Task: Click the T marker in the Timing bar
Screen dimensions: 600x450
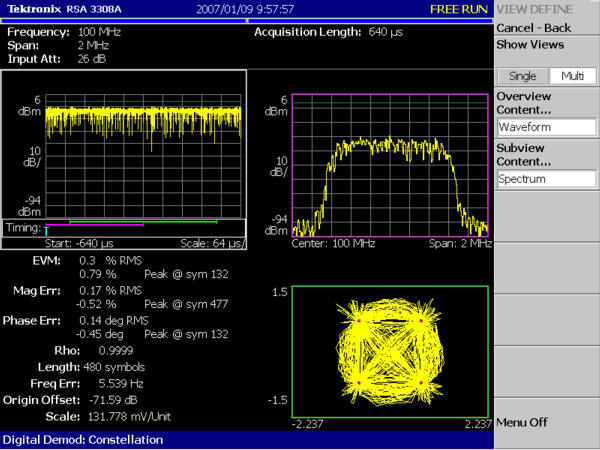Action: pyautogui.click(x=46, y=231)
